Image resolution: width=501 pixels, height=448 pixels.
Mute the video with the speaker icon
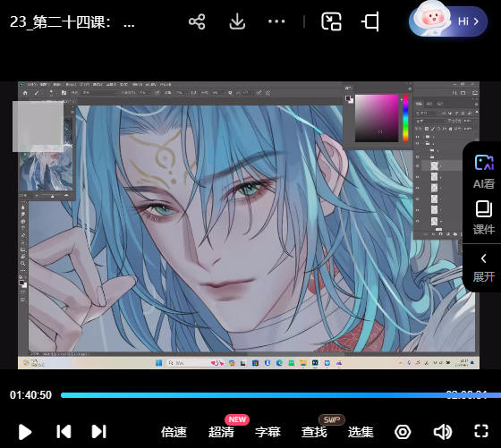[x=443, y=432]
